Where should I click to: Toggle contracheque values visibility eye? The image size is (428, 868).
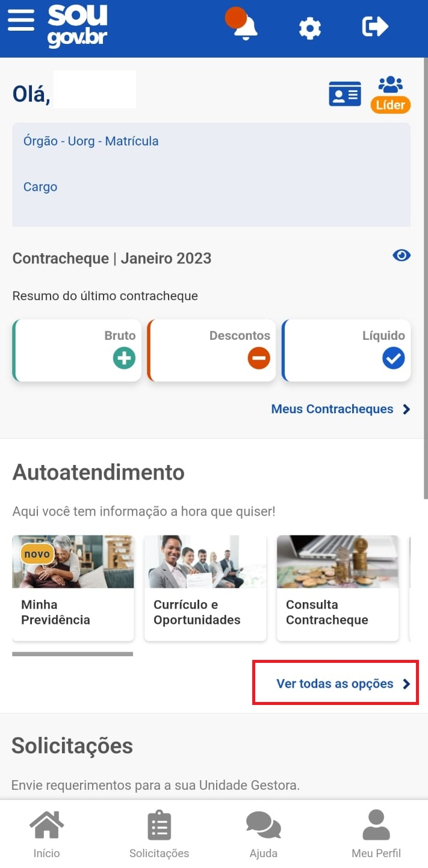[x=402, y=256]
